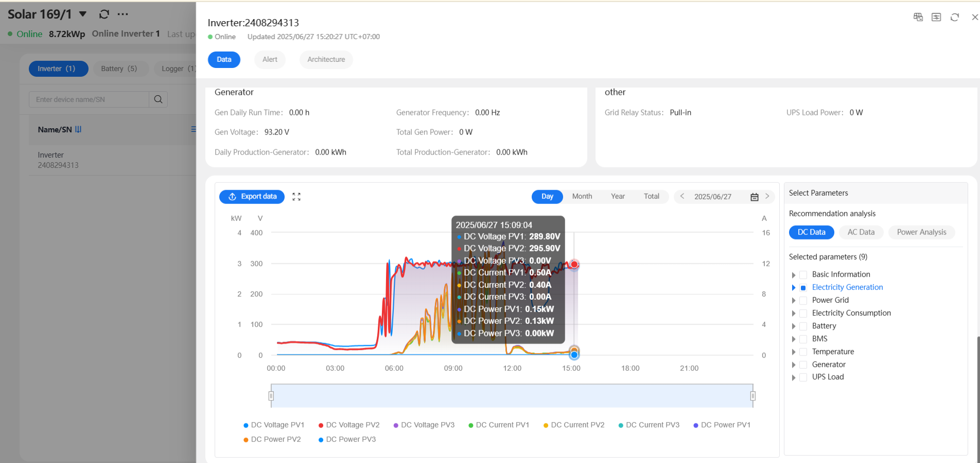
Task: Click refresh icon next to Solar 169/1
Action: [x=104, y=14]
